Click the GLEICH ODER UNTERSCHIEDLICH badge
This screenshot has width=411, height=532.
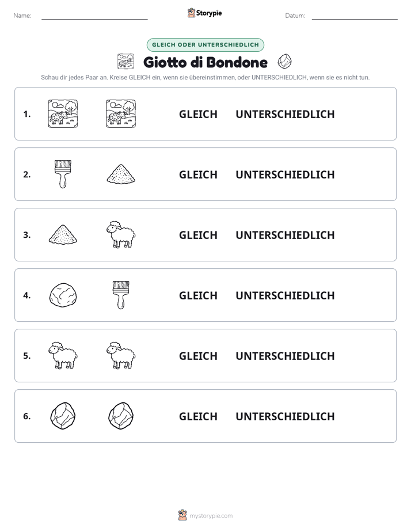pyautogui.click(x=205, y=45)
